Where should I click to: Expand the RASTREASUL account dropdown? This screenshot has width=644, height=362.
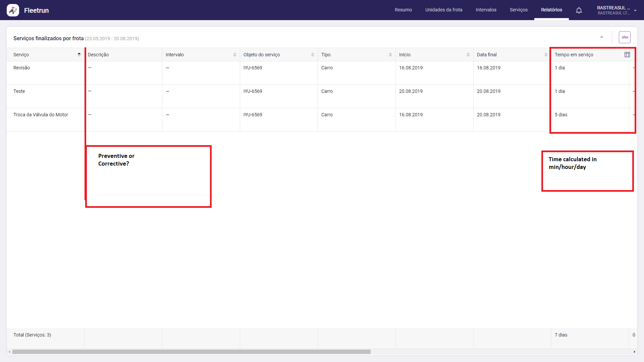click(635, 10)
